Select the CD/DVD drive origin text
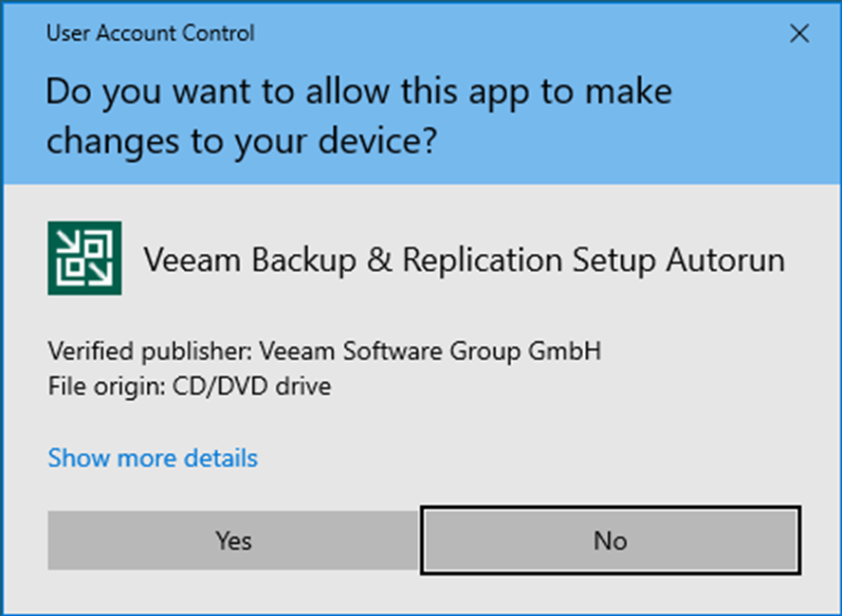 [x=251, y=387]
